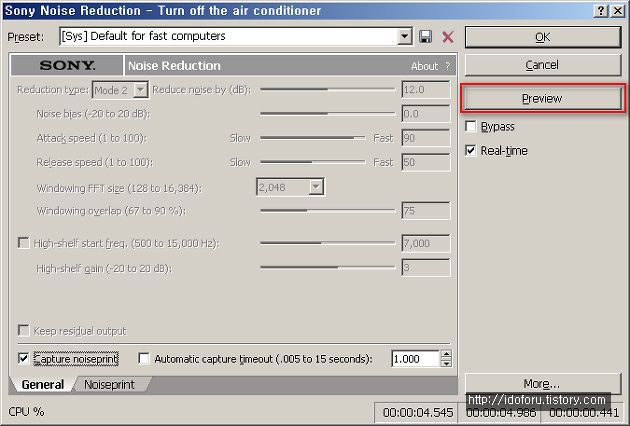The image size is (630, 426).
Task: Switch to the General tab
Action: point(43,385)
